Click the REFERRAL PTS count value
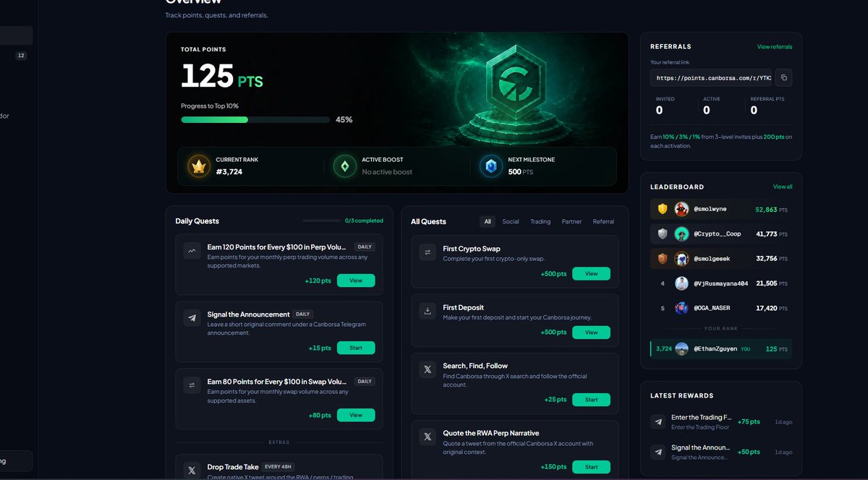 (x=754, y=110)
